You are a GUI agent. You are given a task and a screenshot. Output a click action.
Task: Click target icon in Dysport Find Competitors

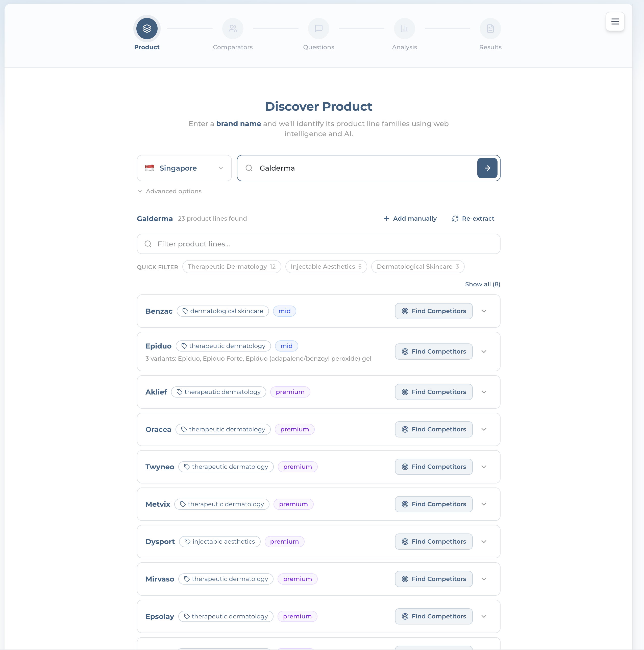point(405,541)
